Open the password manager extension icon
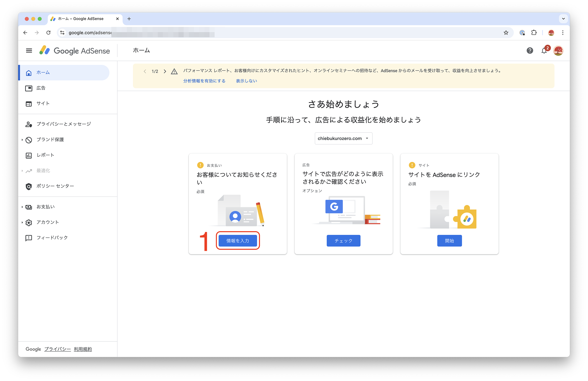The width and height of the screenshot is (588, 381). coord(522,33)
